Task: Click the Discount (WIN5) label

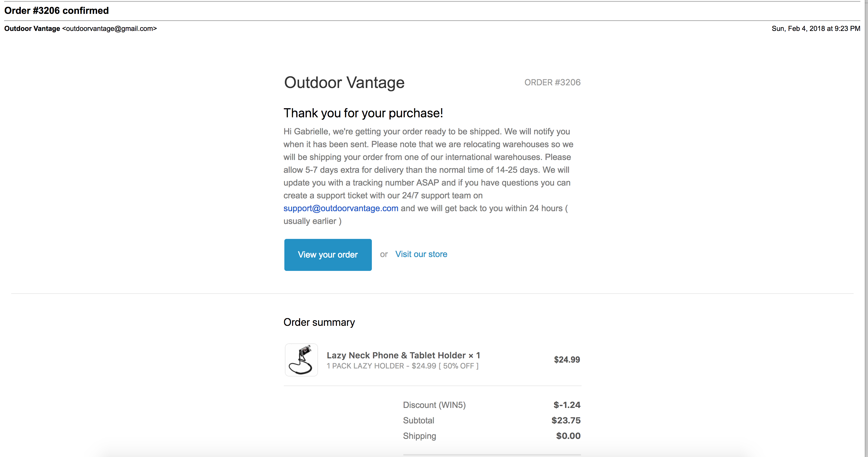Action: [x=434, y=405]
